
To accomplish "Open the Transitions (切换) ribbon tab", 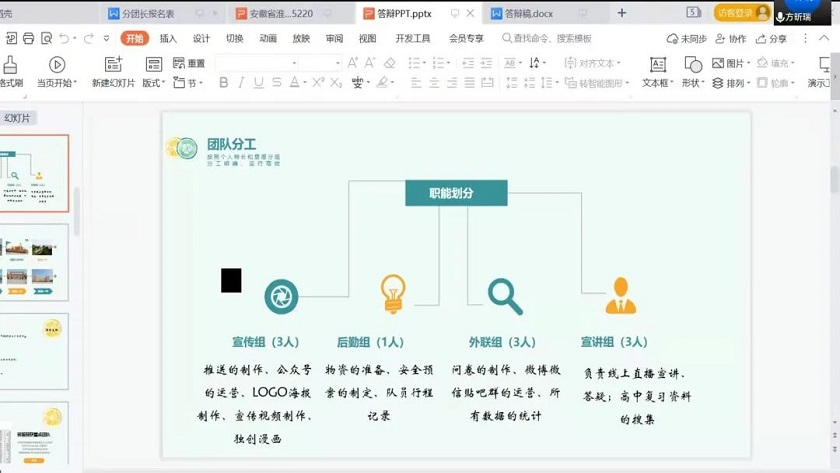I will coord(234,39).
